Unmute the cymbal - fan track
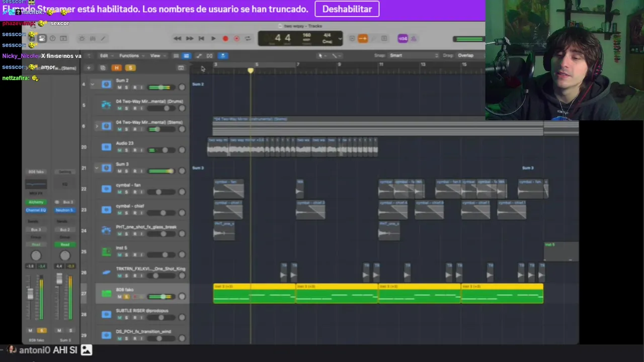 [119, 192]
